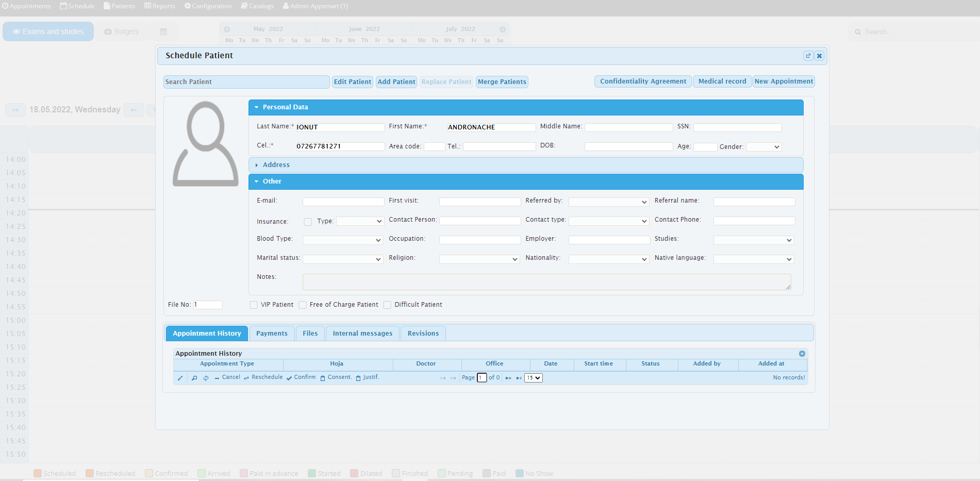Open the Referred by dropdown
The height and width of the screenshot is (481, 980).
[608, 202]
